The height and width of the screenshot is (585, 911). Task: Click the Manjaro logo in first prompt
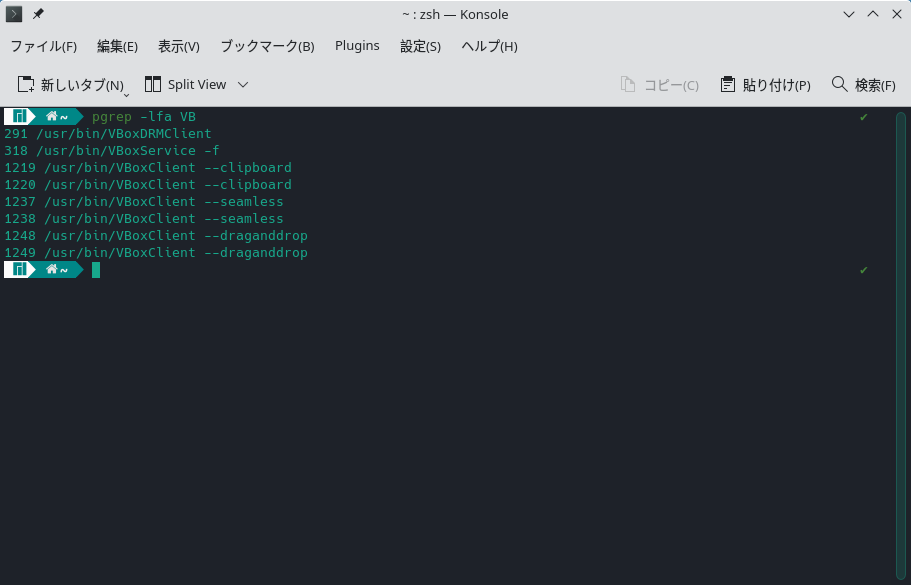pos(20,116)
